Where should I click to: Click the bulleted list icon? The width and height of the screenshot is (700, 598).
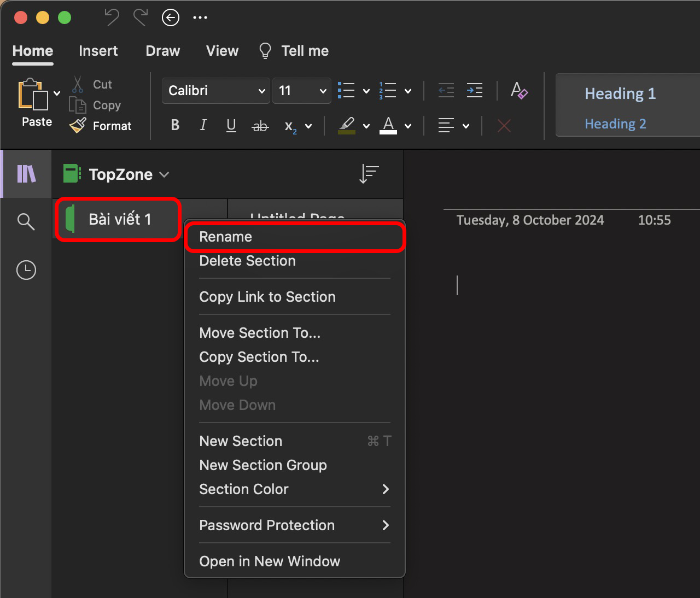346,90
